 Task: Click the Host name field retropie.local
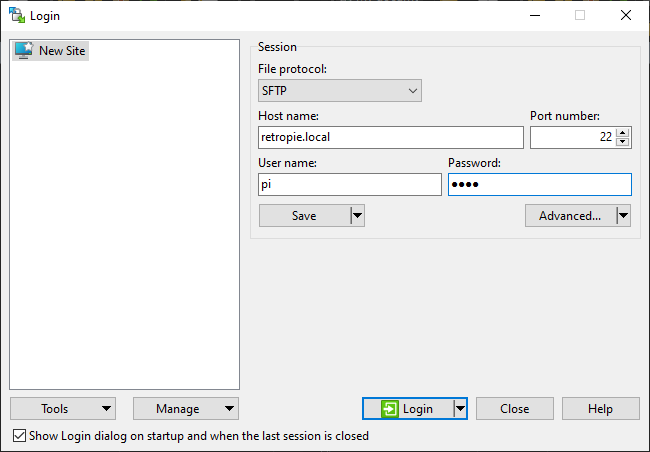(390, 137)
